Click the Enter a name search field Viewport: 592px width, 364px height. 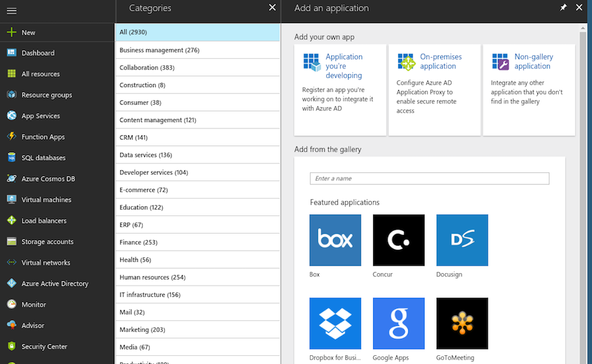430,179
